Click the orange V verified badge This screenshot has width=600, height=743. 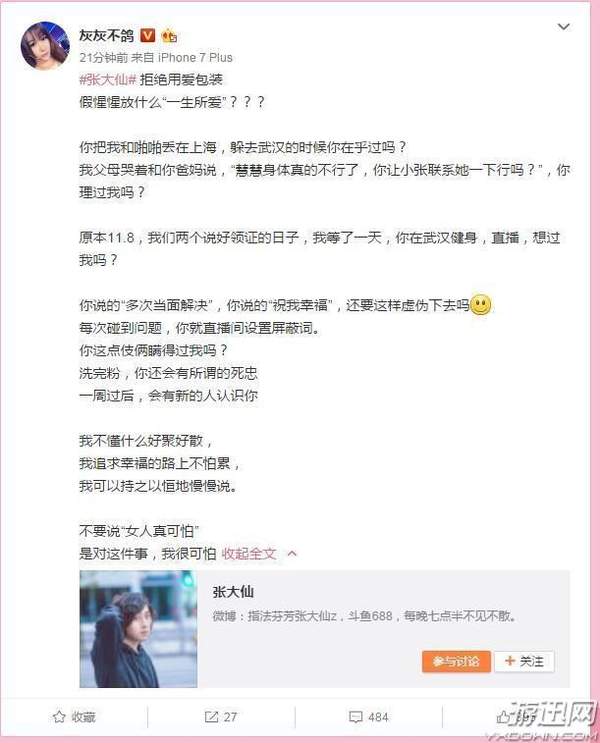pos(147,35)
